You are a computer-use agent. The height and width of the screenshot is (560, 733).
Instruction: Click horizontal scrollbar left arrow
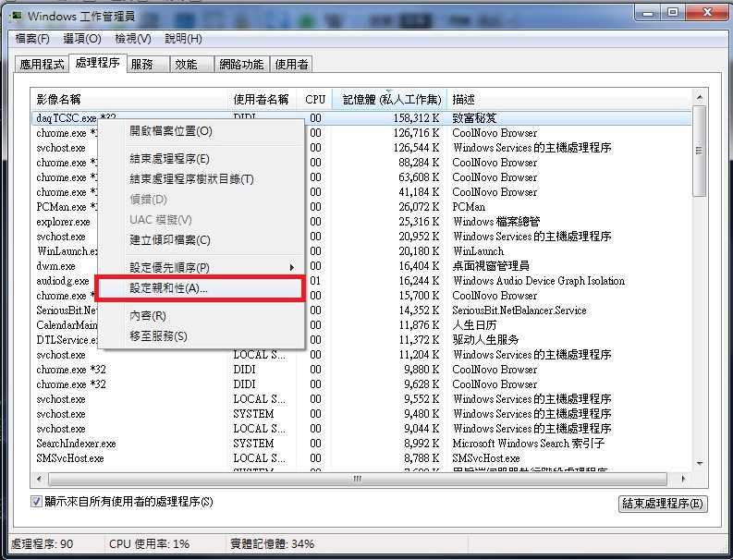[x=39, y=479]
